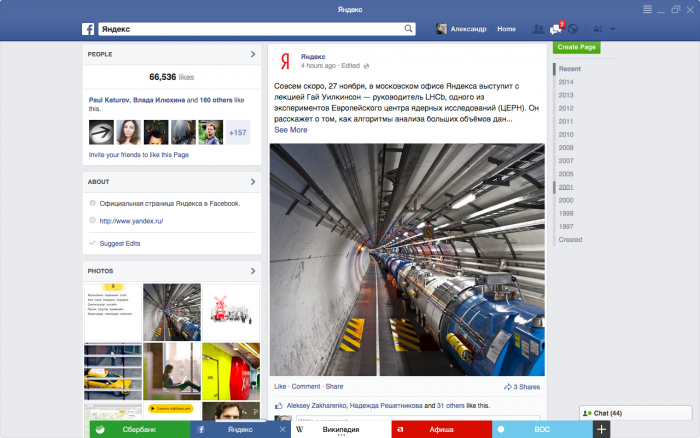Image resolution: width=700 pixels, height=438 pixels.
Task: Jump to 2014 in timeline
Action: point(566,82)
